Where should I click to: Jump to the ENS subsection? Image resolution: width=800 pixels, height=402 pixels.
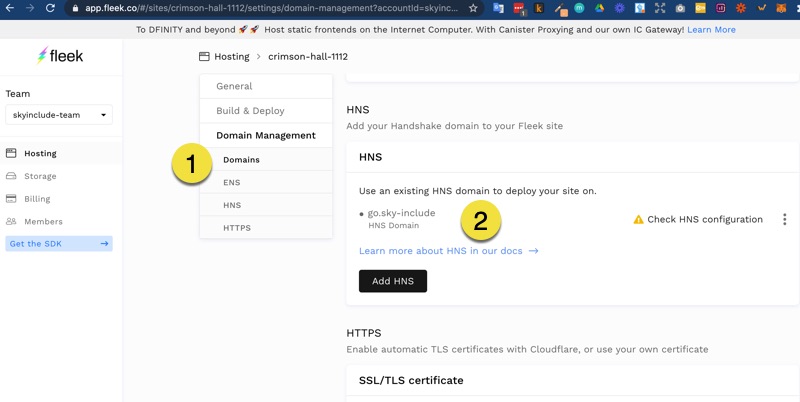pos(231,182)
